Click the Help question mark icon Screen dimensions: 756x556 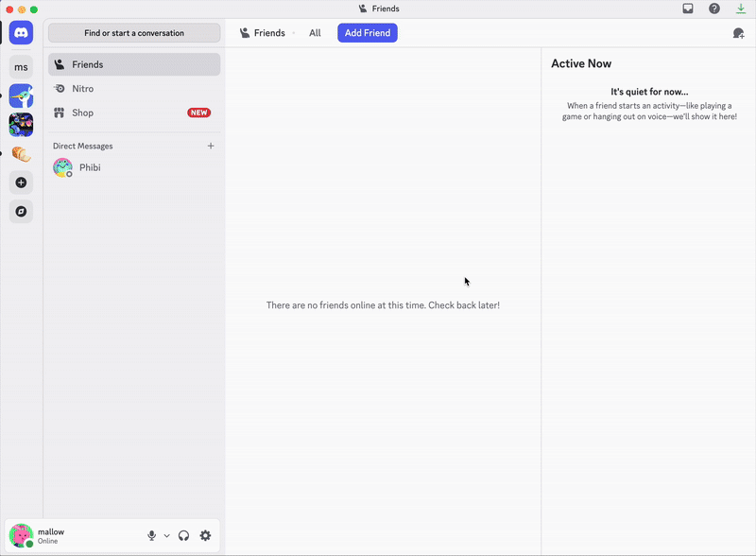click(713, 8)
